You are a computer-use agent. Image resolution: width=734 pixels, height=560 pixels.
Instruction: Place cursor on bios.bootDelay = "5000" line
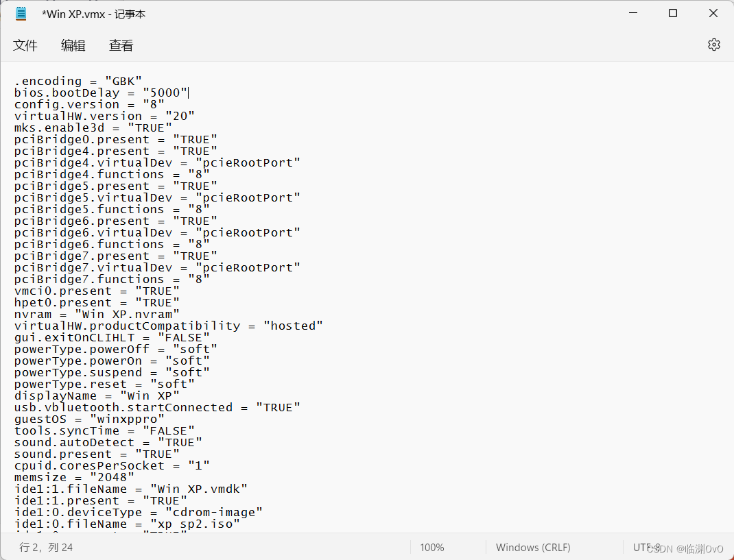pyautogui.click(x=101, y=93)
